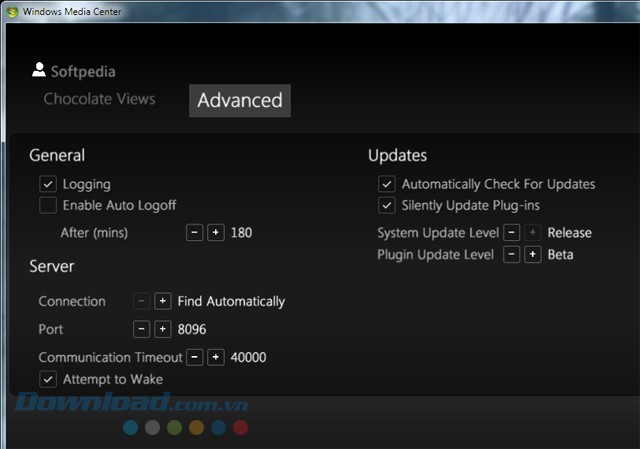Uncheck the Logging checkbox
Screen dimensions: 640x449
point(47,184)
